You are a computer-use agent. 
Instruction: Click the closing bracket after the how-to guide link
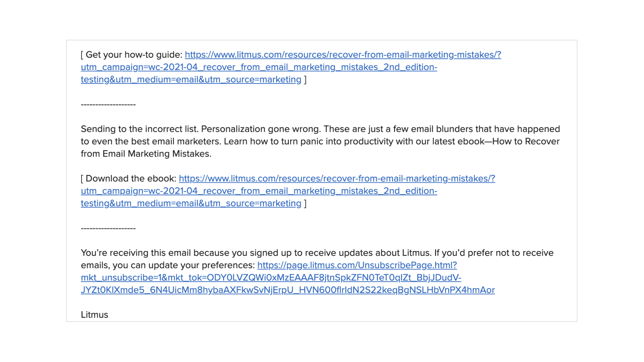click(305, 80)
